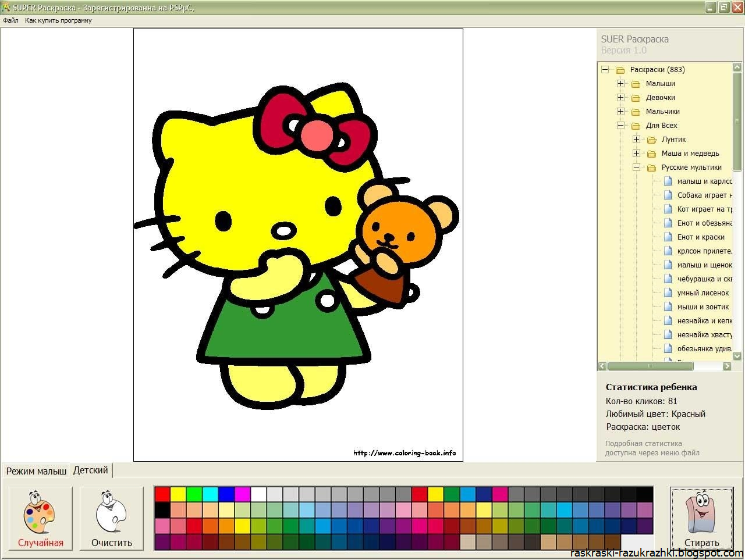Open the Файл menu

[10, 20]
